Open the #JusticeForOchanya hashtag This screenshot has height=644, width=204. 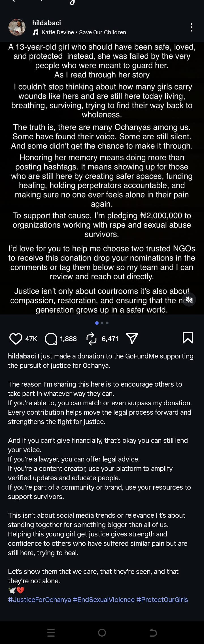point(39,599)
